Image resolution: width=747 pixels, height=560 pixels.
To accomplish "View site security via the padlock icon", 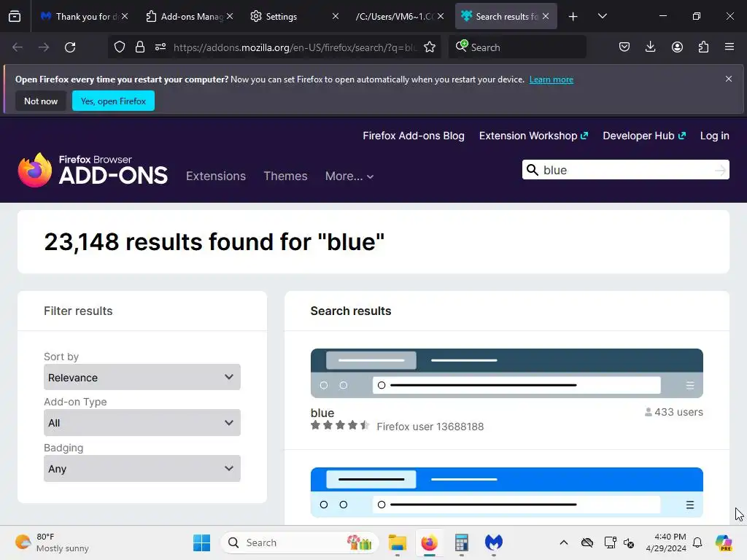I will (x=139, y=47).
